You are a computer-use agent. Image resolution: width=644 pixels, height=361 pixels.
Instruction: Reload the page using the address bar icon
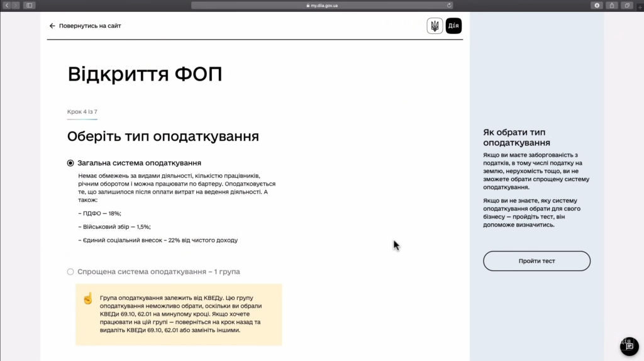click(449, 5)
